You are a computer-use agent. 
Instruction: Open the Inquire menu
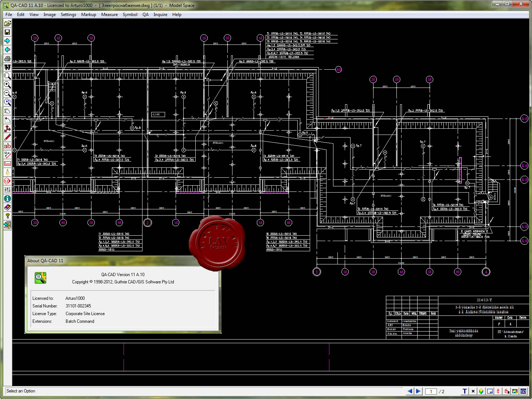pos(160,15)
